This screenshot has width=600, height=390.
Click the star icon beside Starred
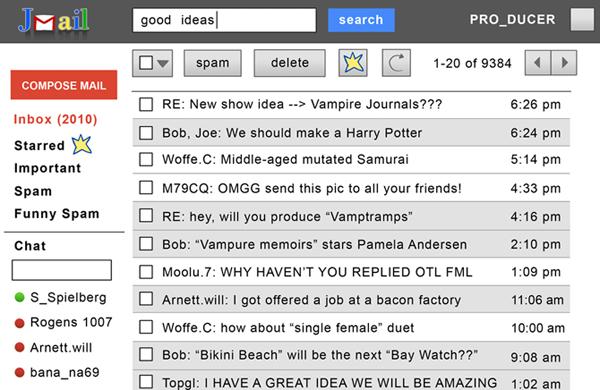82,144
